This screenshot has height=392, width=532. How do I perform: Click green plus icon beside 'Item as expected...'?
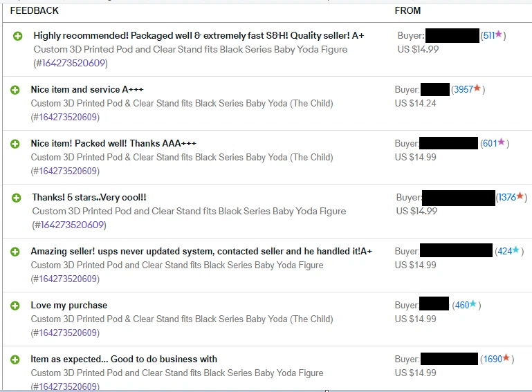click(15, 360)
